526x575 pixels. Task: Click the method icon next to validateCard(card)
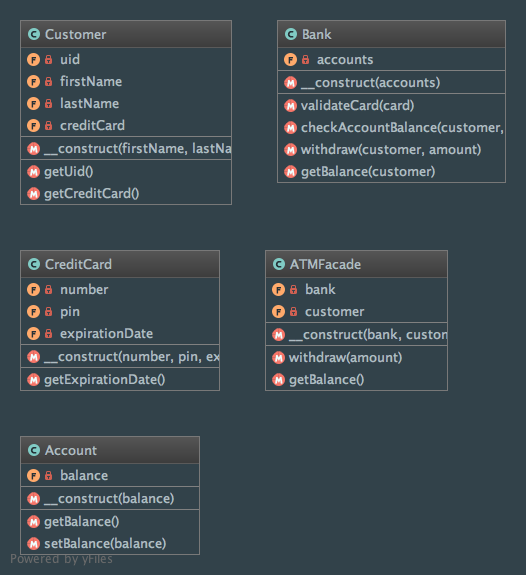(x=291, y=106)
